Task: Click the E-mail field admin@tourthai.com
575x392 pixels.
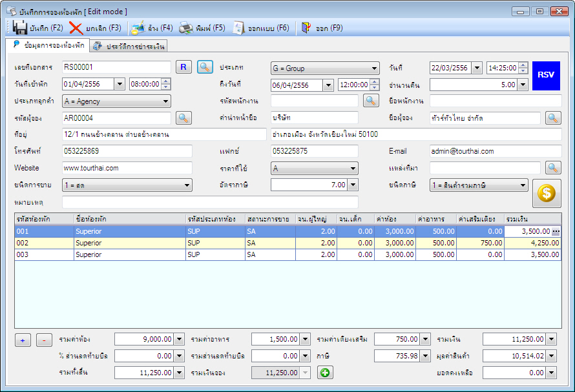Action: pyautogui.click(x=496, y=151)
